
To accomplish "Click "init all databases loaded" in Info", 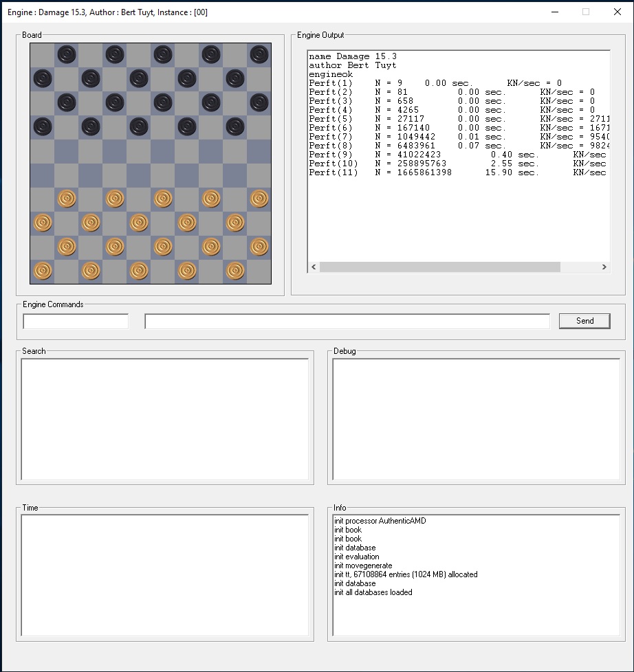I will coord(373,592).
